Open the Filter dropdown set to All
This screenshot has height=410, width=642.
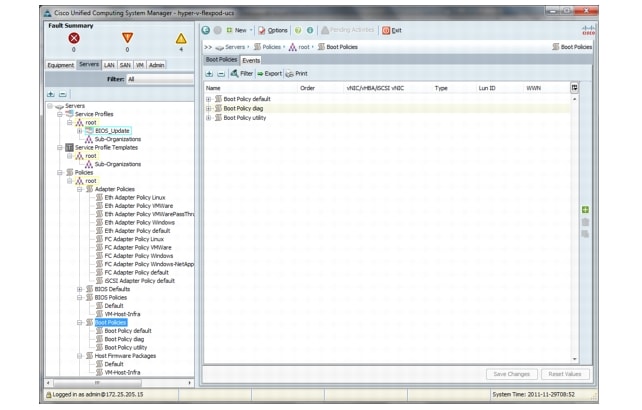click(x=160, y=79)
